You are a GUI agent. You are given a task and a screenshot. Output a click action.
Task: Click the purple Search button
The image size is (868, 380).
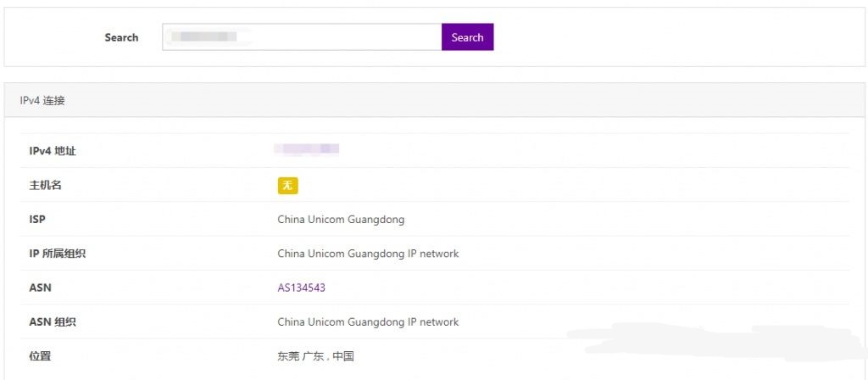(467, 37)
